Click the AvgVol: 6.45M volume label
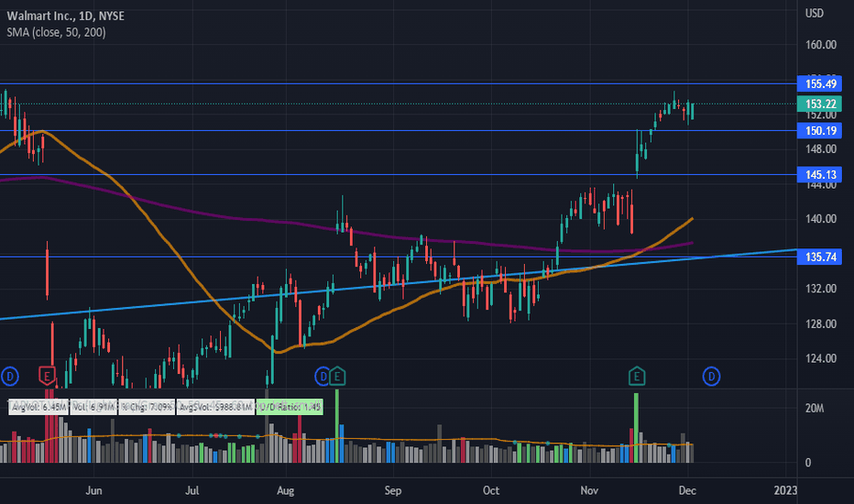854x504 pixels. point(38,407)
